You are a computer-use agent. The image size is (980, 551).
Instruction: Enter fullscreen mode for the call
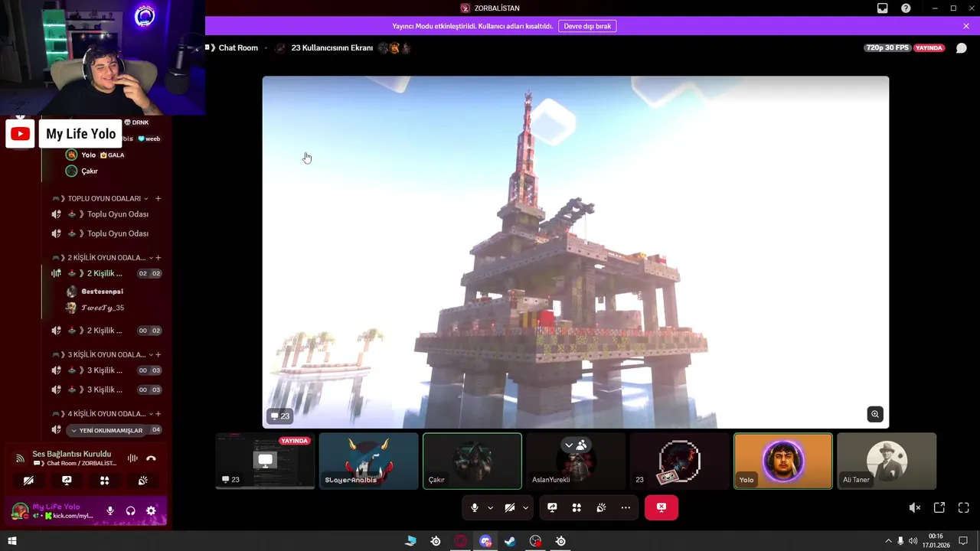[x=964, y=507]
